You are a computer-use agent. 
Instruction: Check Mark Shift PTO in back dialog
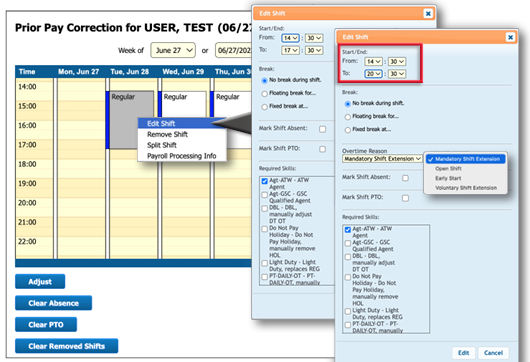point(323,149)
